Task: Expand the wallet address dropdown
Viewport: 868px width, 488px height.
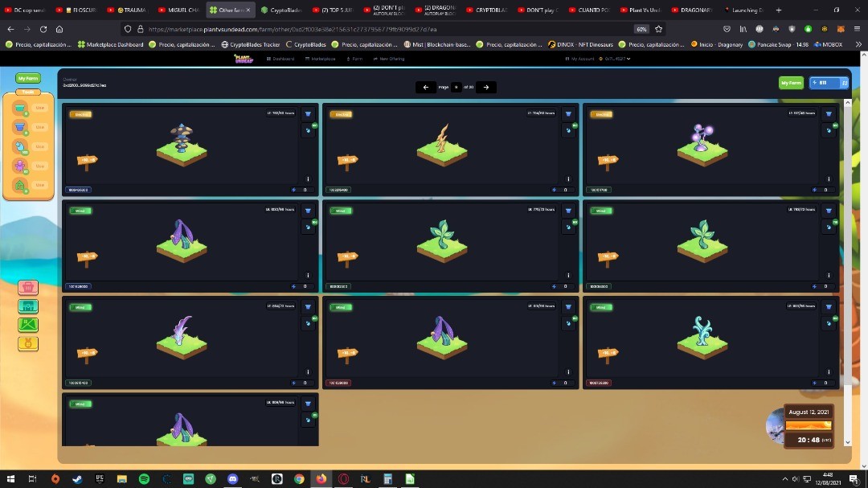Action: [x=616, y=59]
